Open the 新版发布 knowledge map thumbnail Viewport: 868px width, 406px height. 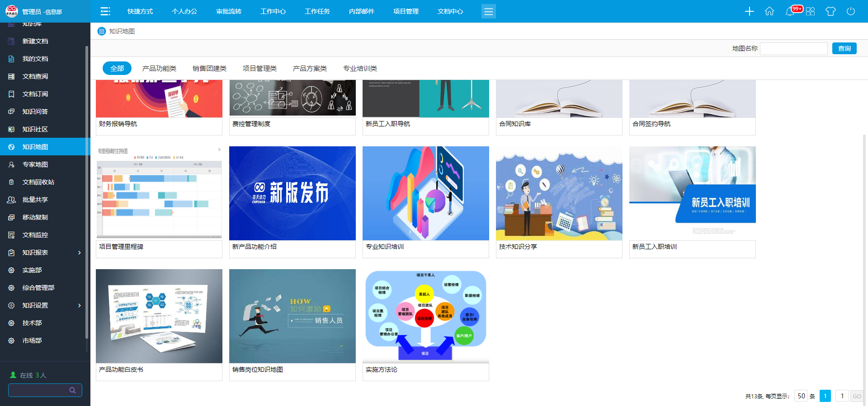[292, 193]
